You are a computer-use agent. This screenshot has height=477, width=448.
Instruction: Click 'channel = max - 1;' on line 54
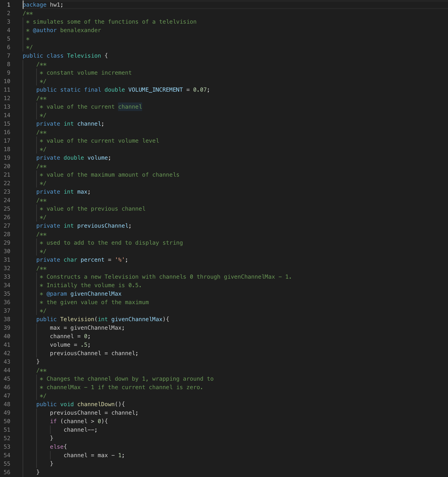click(94, 456)
